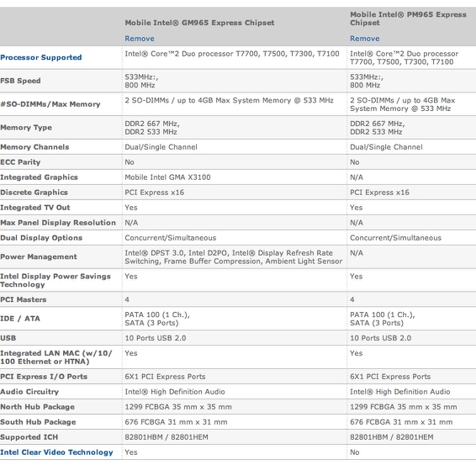Viewport: 476px width, 465px height.
Task: Open the Processor Supported link
Action: (x=41, y=57)
